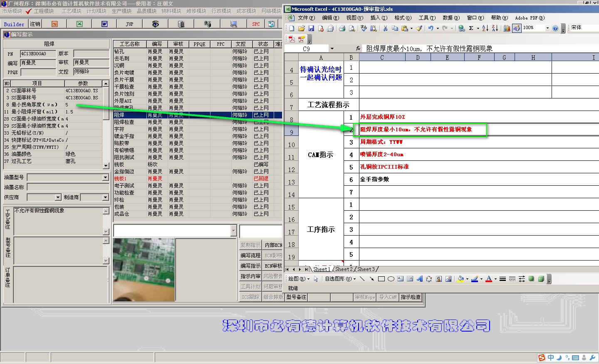Cut selection in Excel toolbar
599x364 pixels.
[385, 28]
